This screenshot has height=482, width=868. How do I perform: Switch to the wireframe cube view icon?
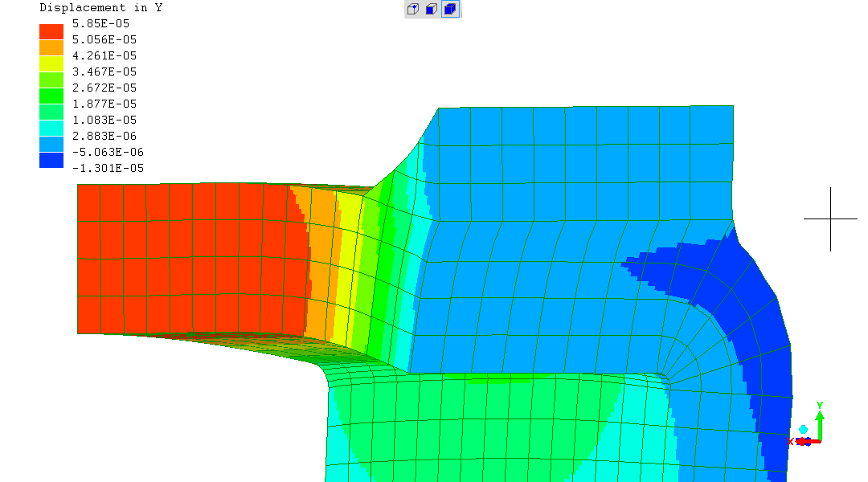tap(412, 10)
